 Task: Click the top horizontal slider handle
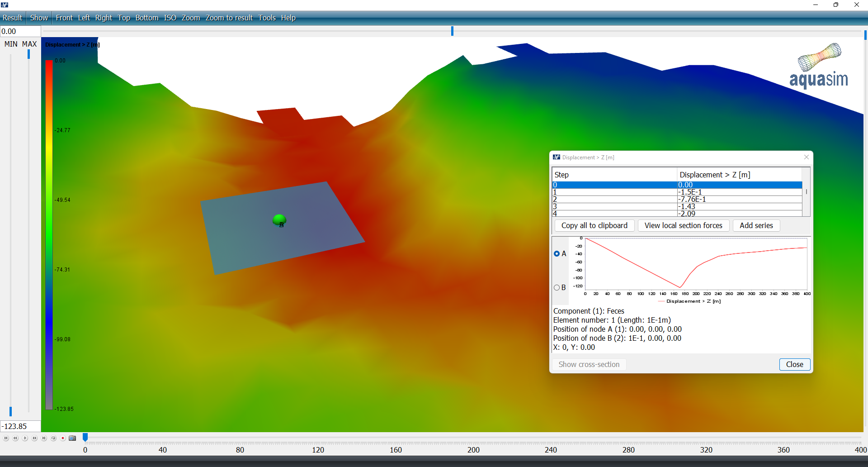(x=452, y=31)
